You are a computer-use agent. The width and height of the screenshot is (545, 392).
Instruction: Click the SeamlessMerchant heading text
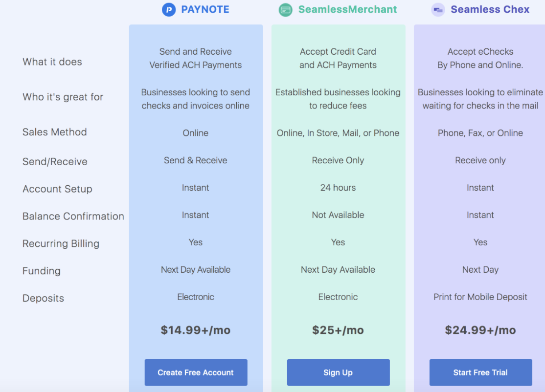click(x=347, y=9)
